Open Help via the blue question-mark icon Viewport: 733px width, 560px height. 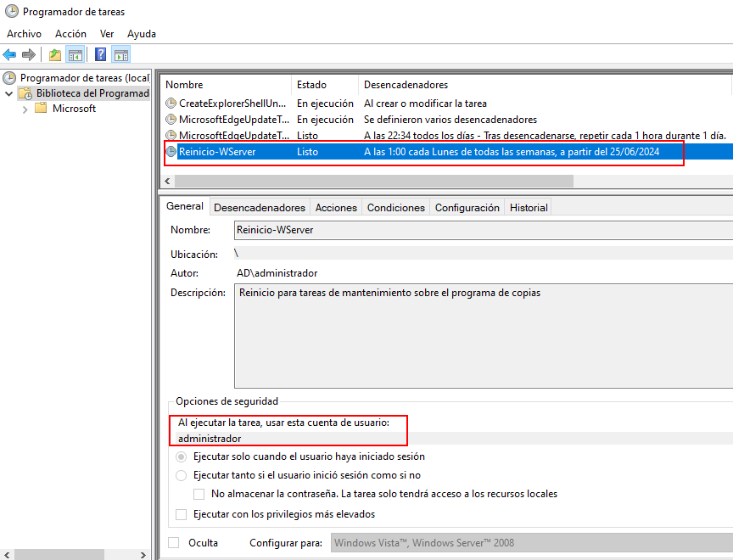(101, 55)
